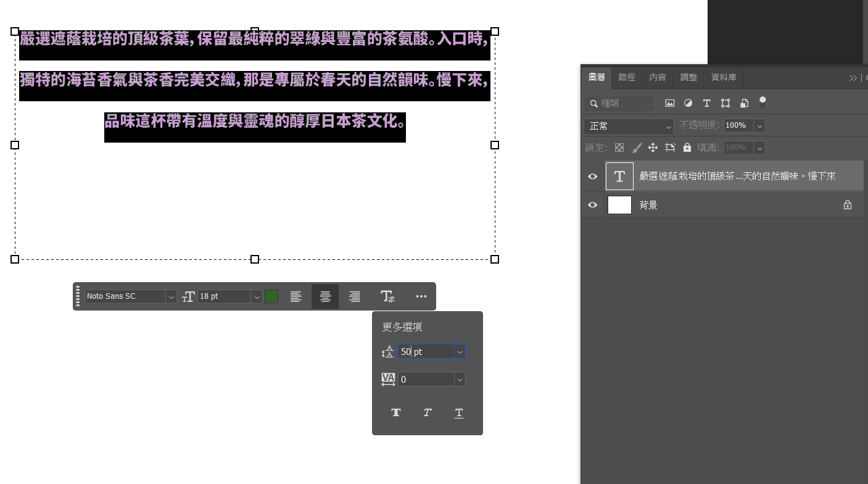Toggle the smart object filter icon
Screen dimensions: 868x484
(x=744, y=103)
